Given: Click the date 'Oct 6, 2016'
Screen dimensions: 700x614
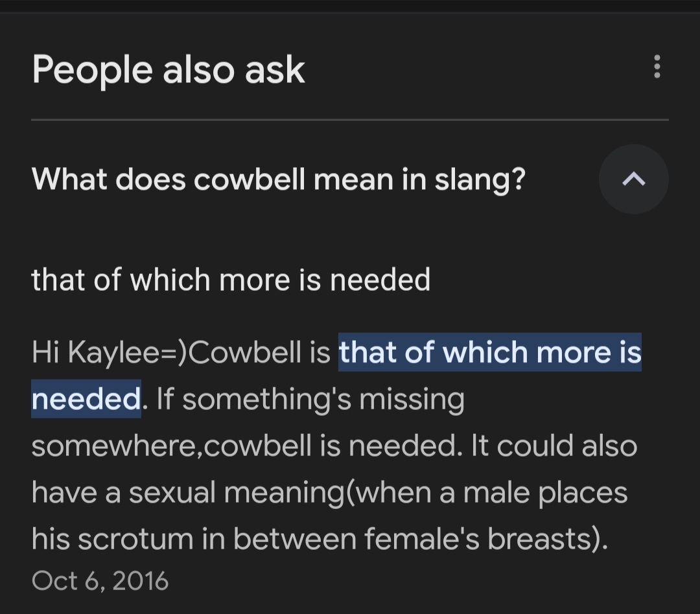Looking at the screenshot, I should [x=100, y=580].
